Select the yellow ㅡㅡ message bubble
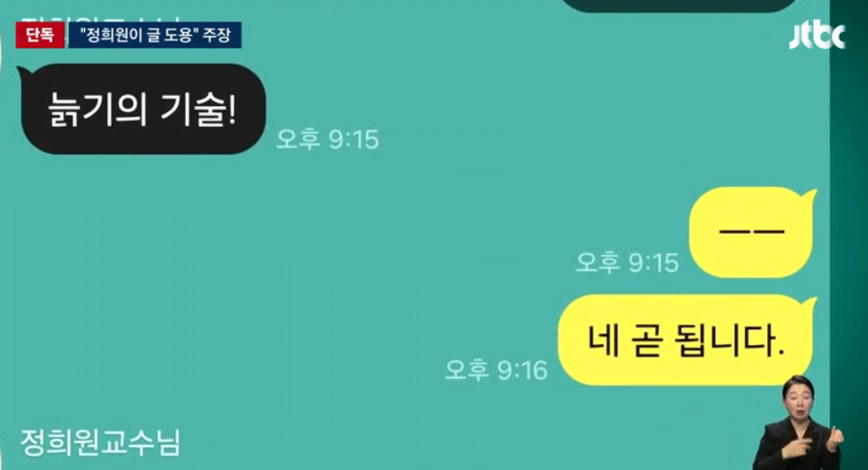The height and width of the screenshot is (470, 868). pos(753,232)
